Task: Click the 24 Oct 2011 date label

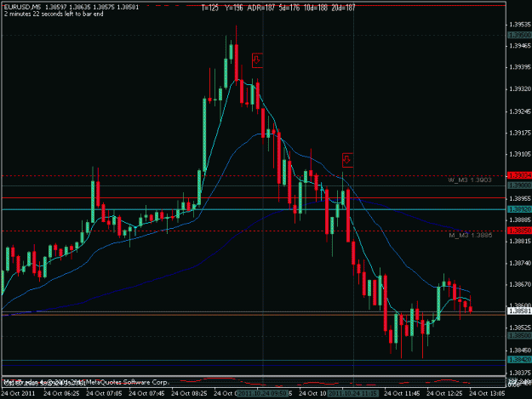Action: [x=18, y=394]
